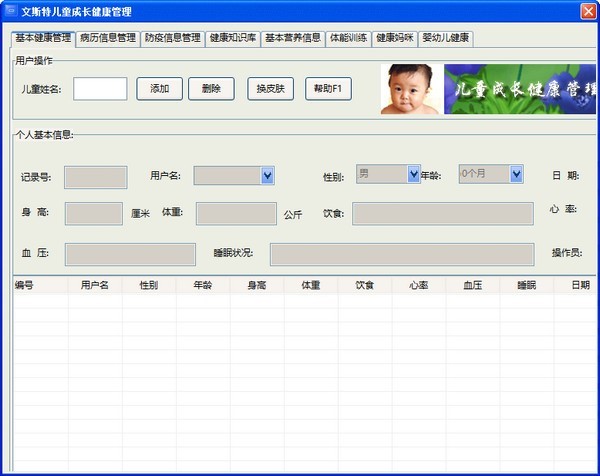Viewport: 600px width, 476px height.
Task: Switch to the 健康妈咪 tab
Action: (394, 39)
